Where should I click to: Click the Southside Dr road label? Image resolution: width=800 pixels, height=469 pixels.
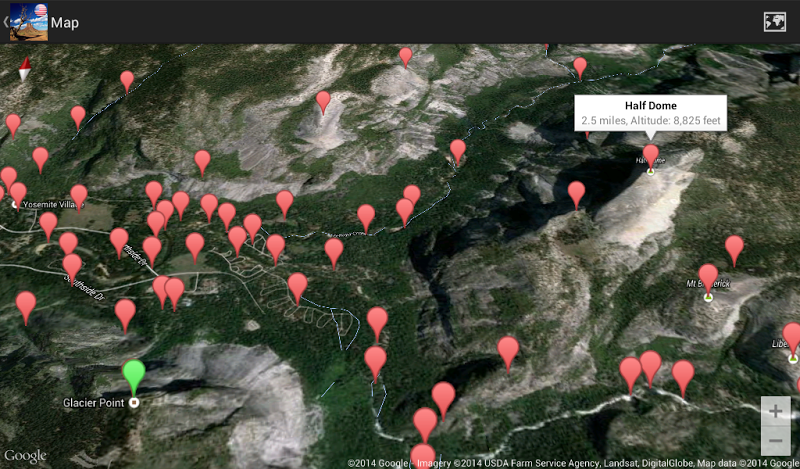[x=85, y=287]
